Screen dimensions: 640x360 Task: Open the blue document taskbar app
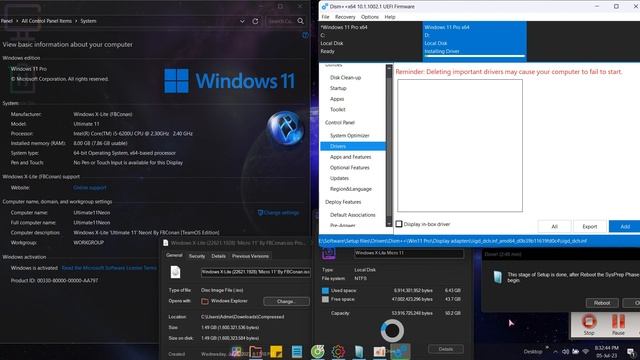coord(297,351)
